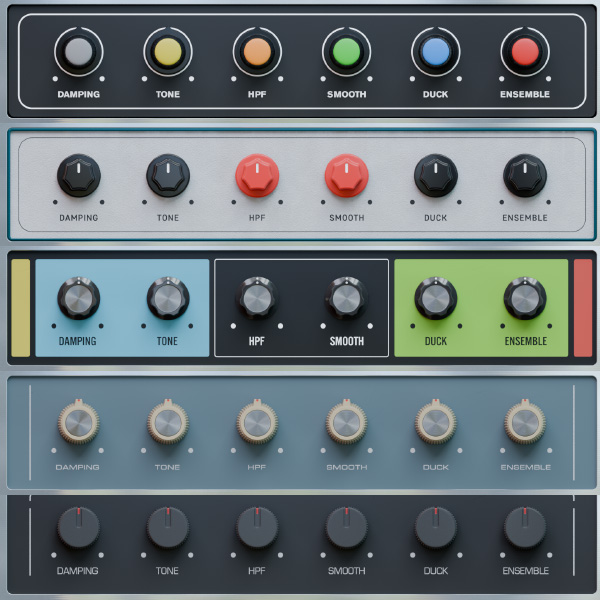Image resolution: width=600 pixels, height=600 pixels.
Task: Click the cream-colored TONE knob on slate panel
Action: click(168, 424)
